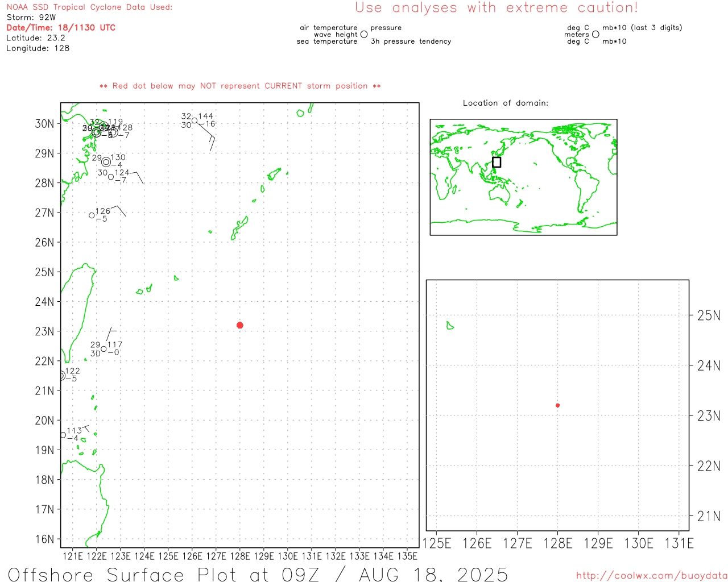Screen dimensions: 728x582
Task: Click the Okinawa island outline near 26.5N
Action: coord(239,228)
